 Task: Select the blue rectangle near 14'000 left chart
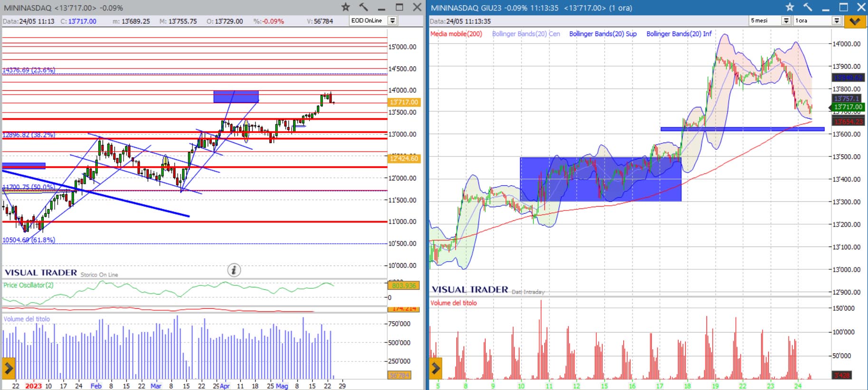pyautogui.click(x=236, y=96)
